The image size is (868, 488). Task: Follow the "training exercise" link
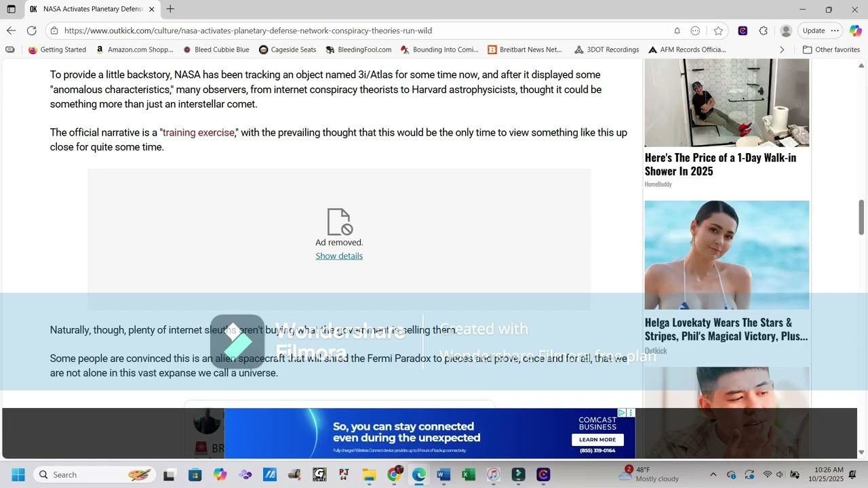198,133
